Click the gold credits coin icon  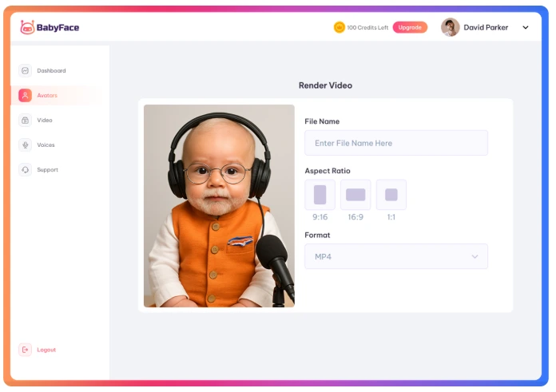click(x=340, y=27)
